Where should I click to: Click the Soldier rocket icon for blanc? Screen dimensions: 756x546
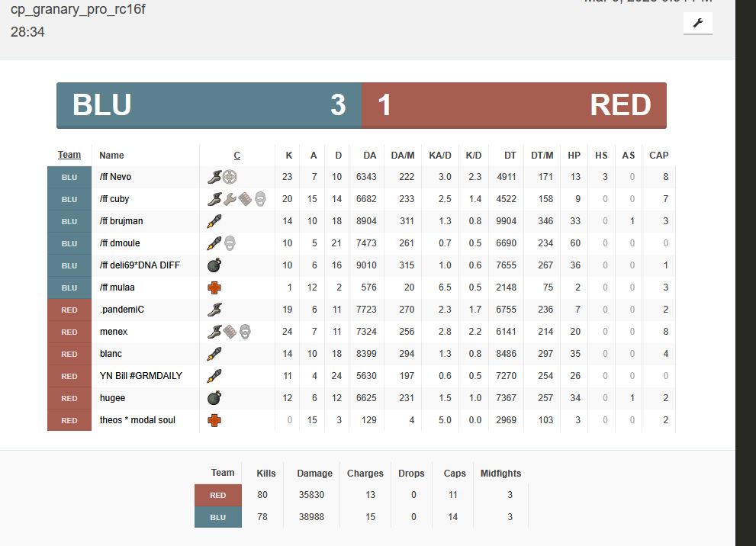(214, 354)
